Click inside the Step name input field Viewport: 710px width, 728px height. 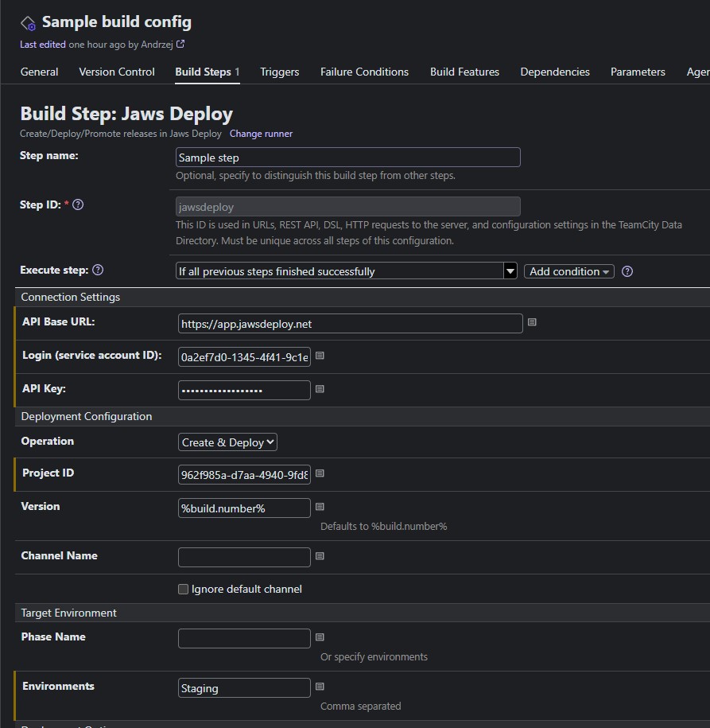coord(347,157)
